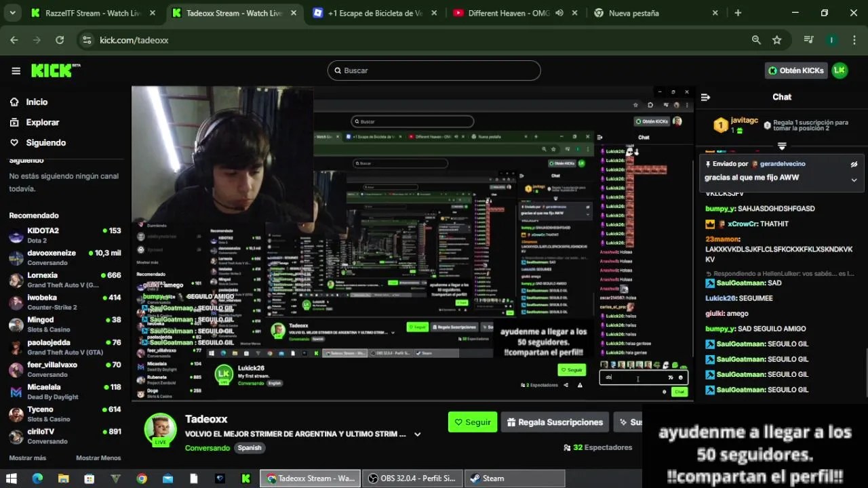The height and width of the screenshot is (488, 868).
Task: Click Mostrar Menos under recommended
Action: [x=98, y=458]
